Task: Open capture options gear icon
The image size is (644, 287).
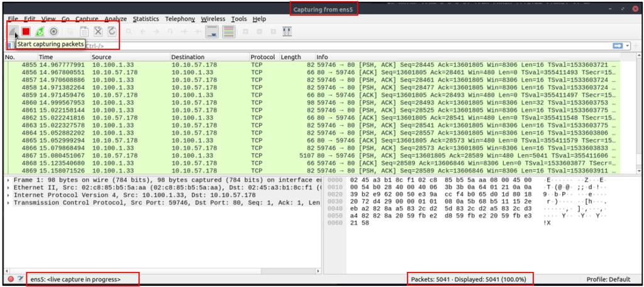Action: 53,31
